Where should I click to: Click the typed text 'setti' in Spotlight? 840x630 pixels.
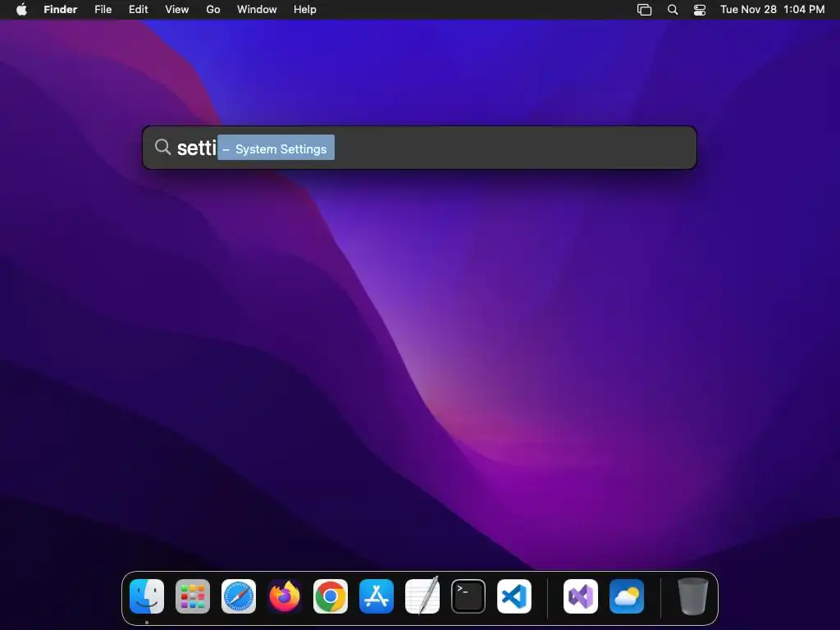[x=197, y=148]
